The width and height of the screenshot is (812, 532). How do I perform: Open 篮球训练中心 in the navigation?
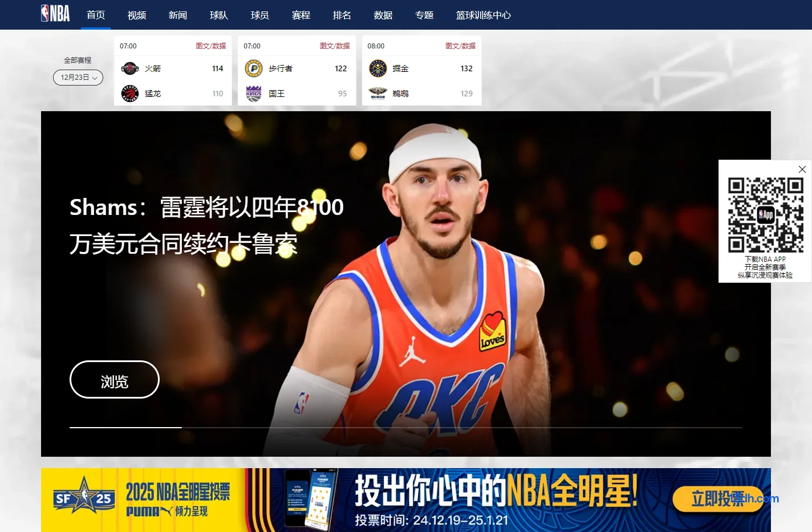pos(484,15)
